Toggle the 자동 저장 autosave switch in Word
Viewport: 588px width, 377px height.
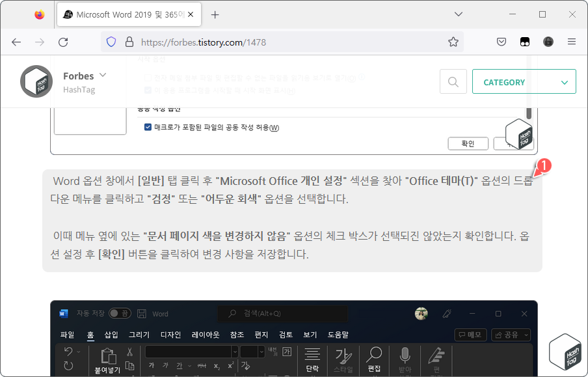[x=120, y=313]
